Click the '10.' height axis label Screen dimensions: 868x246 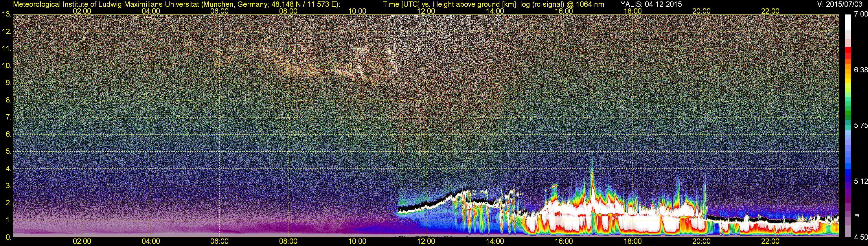click(6, 66)
